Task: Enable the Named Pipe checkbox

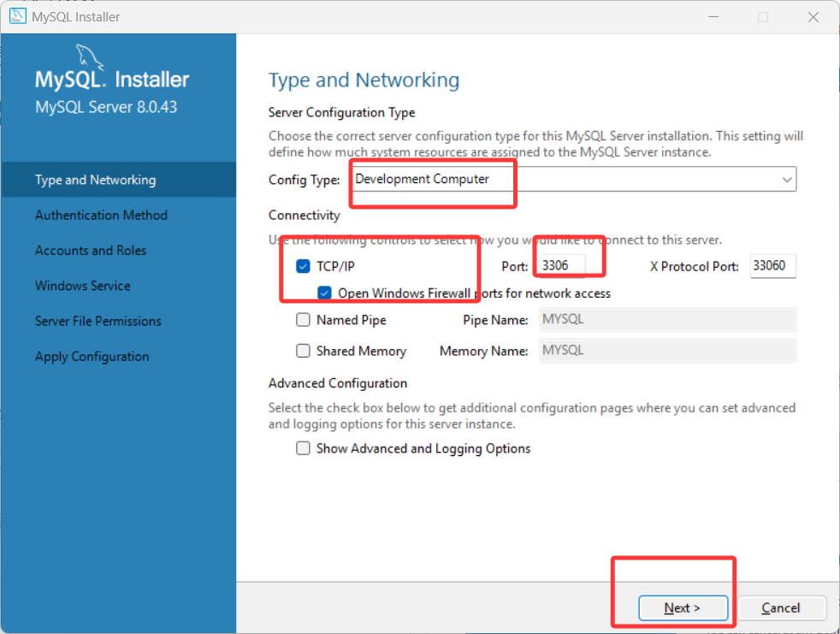Action: pos(303,319)
